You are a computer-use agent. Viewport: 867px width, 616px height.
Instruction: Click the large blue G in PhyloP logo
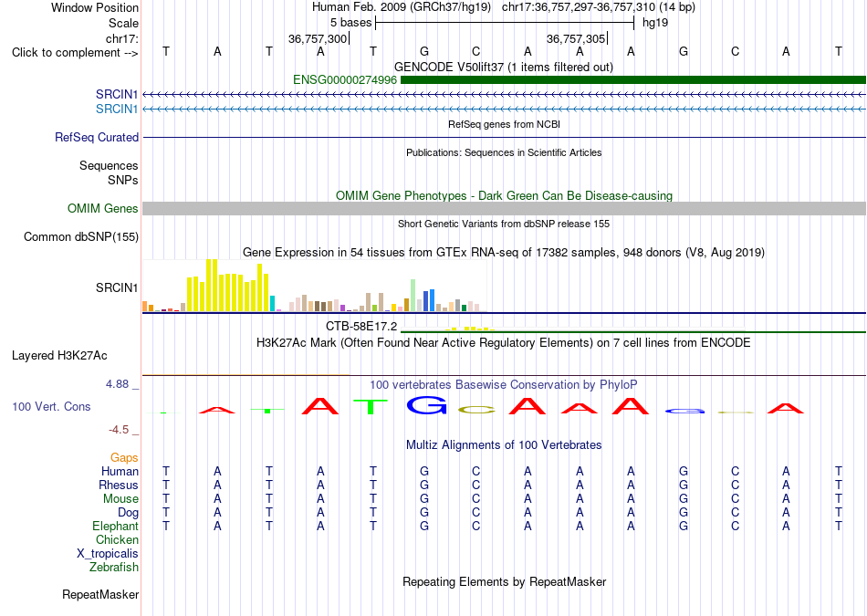click(x=426, y=406)
